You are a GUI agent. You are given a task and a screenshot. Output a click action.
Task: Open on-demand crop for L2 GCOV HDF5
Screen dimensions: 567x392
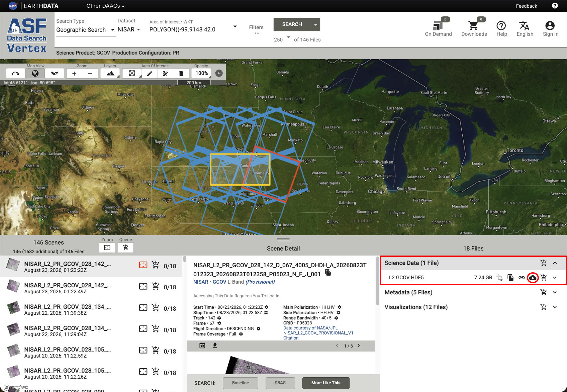click(499, 278)
